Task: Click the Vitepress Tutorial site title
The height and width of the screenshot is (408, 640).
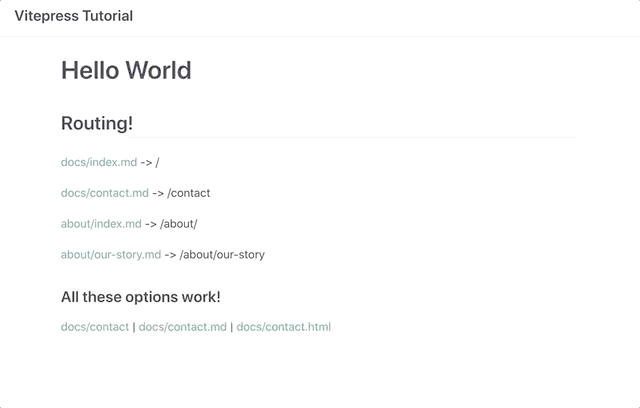Action: [x=73, y=16]
